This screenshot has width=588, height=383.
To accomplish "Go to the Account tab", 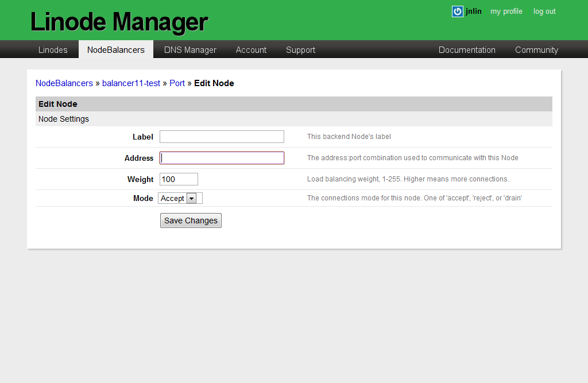I will [251, 49].
